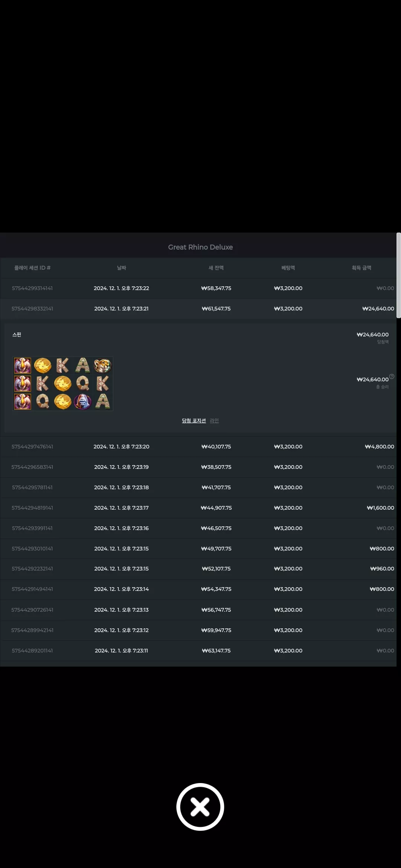401x868 pixels.
Task: Click the gold coin symbol in the middle row
Action: (x=62, y=384)
